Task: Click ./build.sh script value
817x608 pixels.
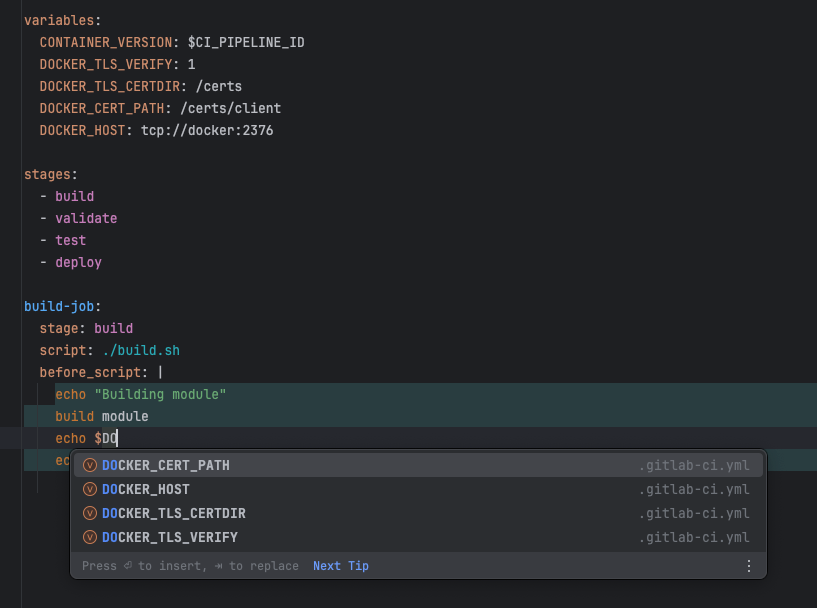Action: (x=141, y=350)
